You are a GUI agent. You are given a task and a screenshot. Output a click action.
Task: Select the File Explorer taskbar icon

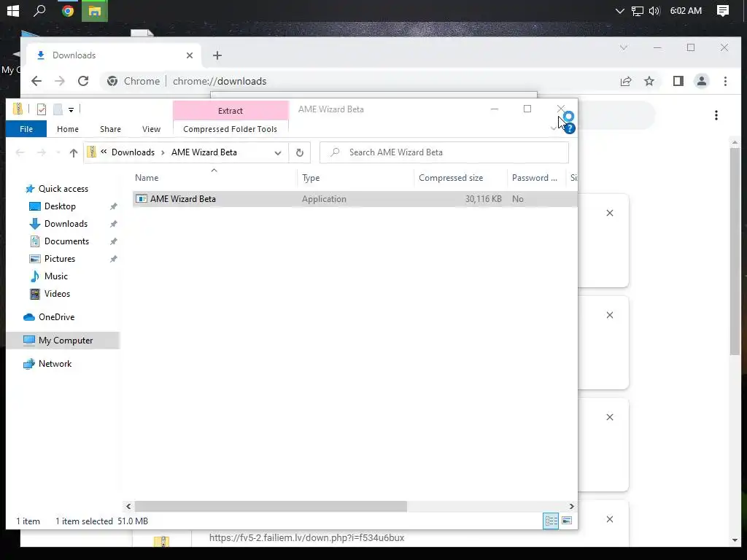[94, 11]
